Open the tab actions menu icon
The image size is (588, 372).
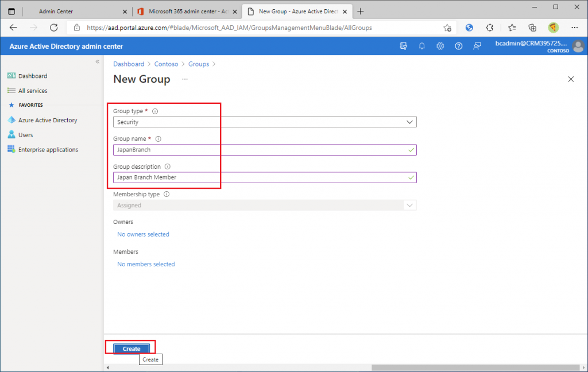(11, 11)
